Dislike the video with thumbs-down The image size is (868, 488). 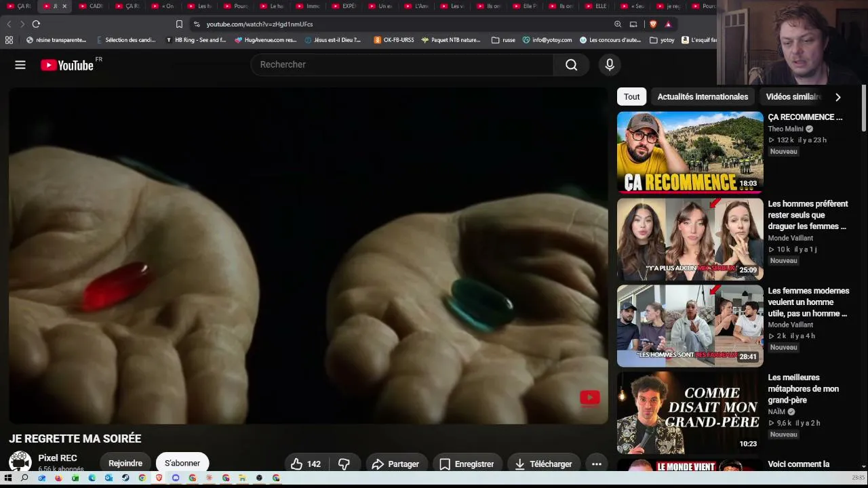click(x=344, y=464)
